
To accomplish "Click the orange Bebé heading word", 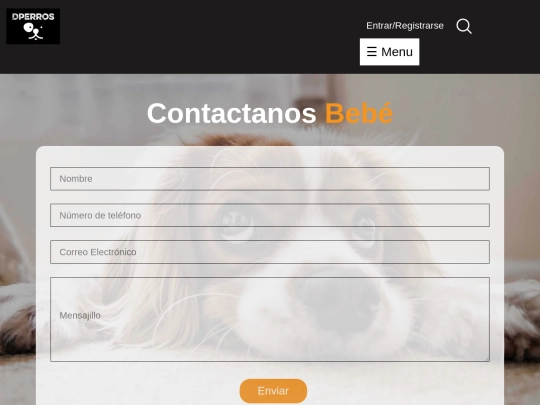I will click(x=359, y=113).
